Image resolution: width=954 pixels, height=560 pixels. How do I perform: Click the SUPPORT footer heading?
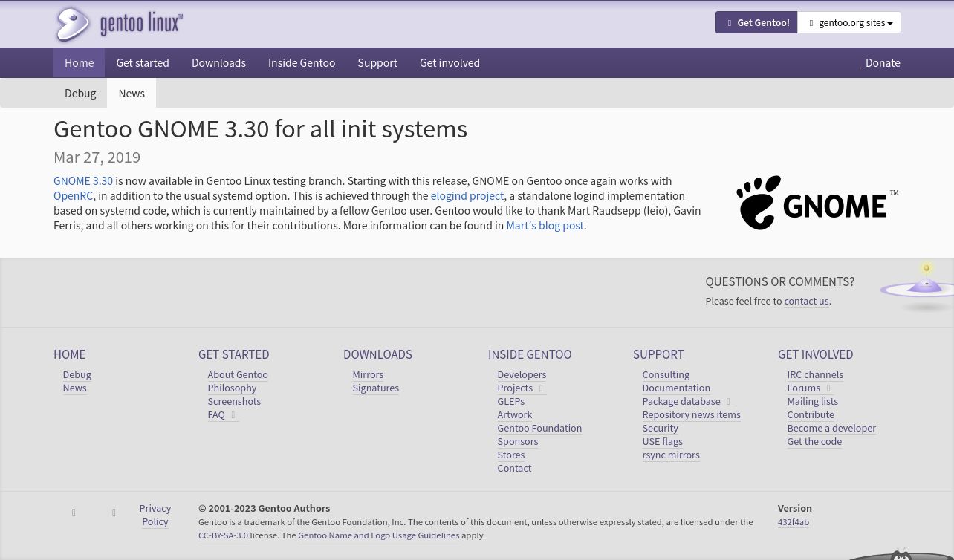click(x=658, y=354)
